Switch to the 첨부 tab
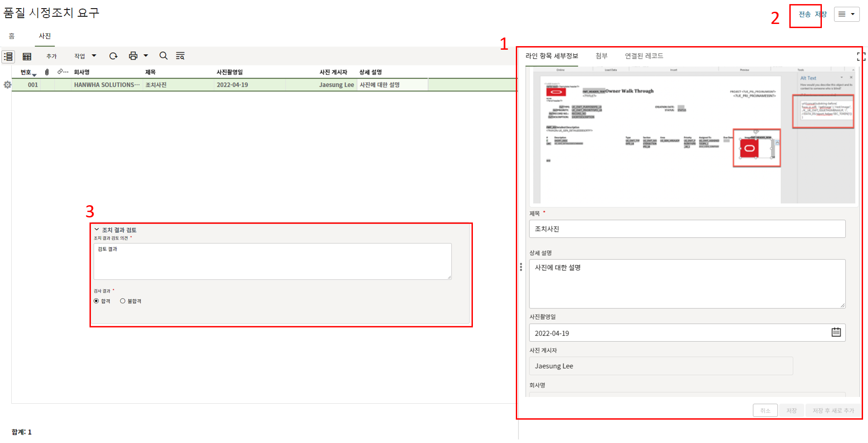This screenshot has width=868, height=443. [601, 56]
